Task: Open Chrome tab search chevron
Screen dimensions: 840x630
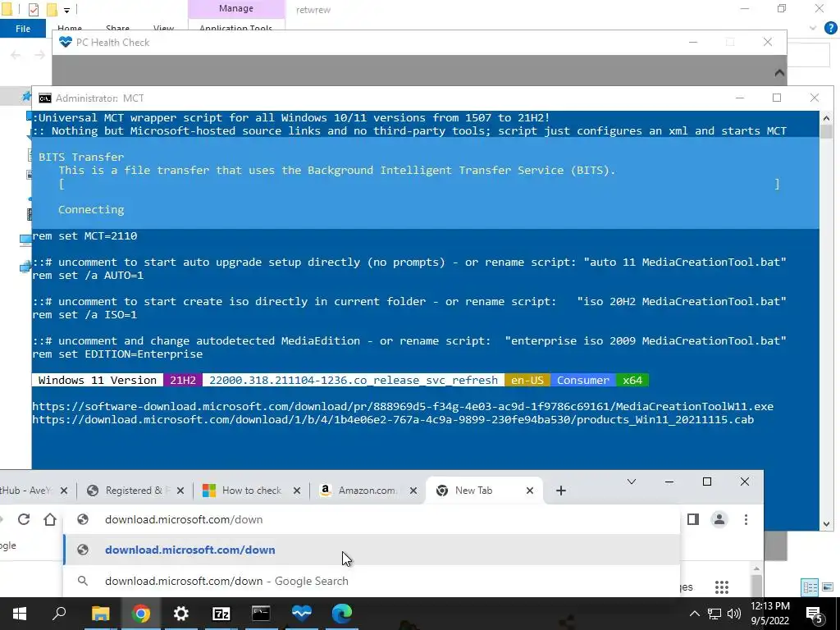Action: point(632,482)
